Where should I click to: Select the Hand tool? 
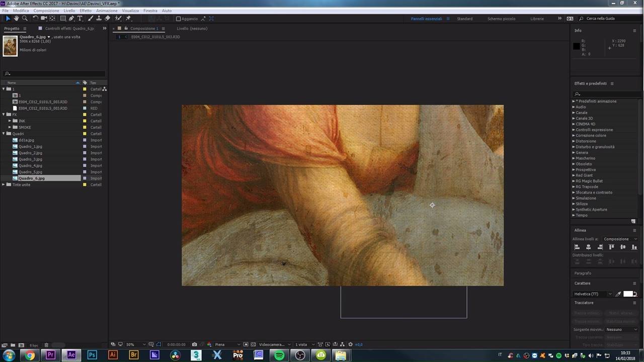pyautogui.click(x=16, y=19)
